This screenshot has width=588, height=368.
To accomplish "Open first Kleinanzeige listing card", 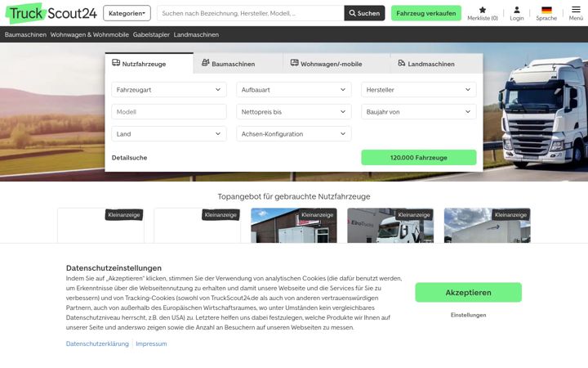I will [x=100, y=226].
